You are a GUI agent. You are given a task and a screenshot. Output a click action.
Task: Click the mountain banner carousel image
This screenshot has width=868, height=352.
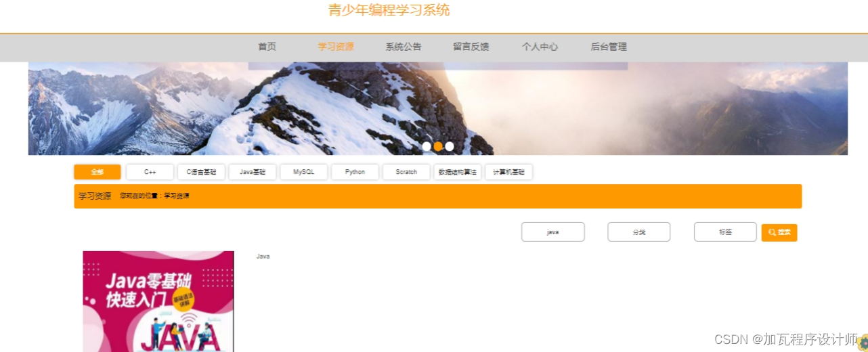click(437, 108)
